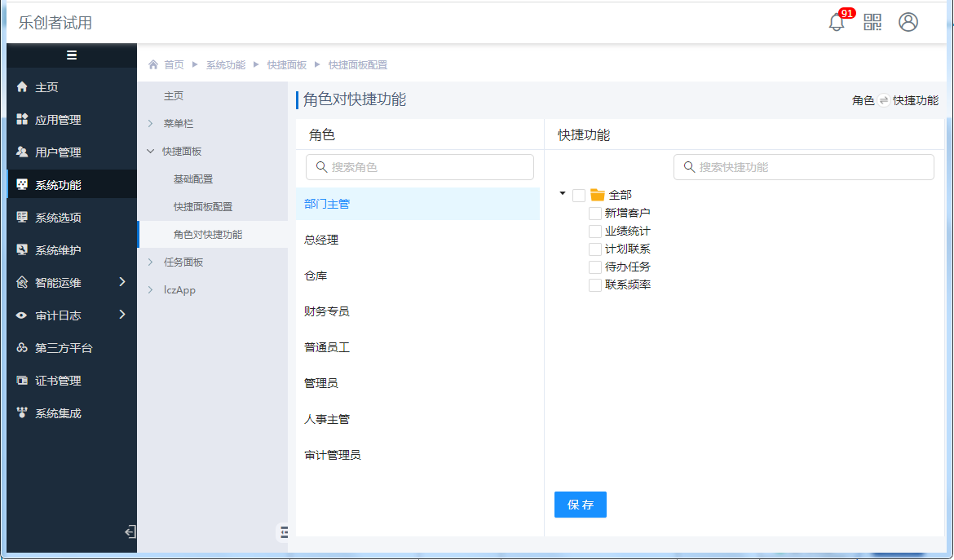Select the 总经理 role

[321, 240]
